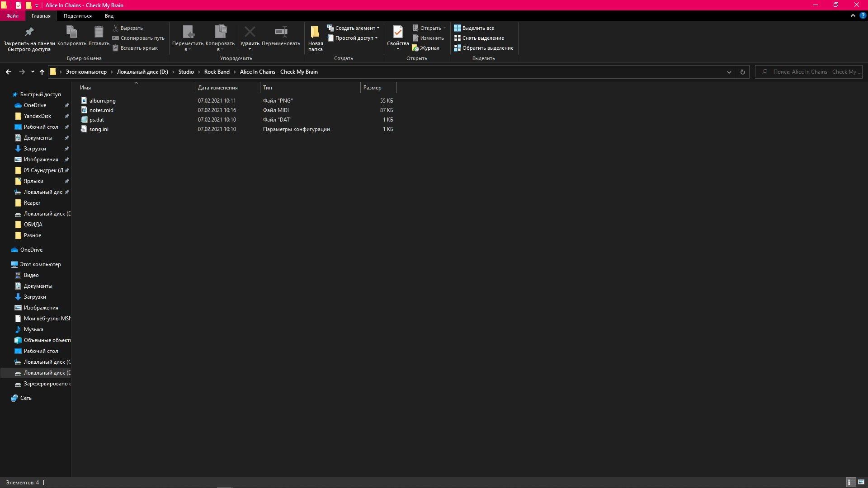Collapse the ribbon with chevron arrow
This screenshot has height=488, width=868.
click(x=853, y=15)
